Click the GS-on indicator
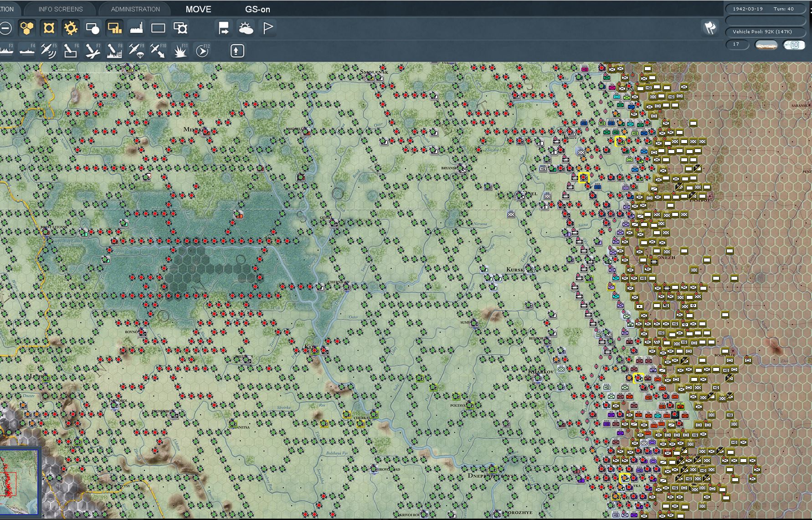Viewport: 812px width, 520px height. coord(257,9)
